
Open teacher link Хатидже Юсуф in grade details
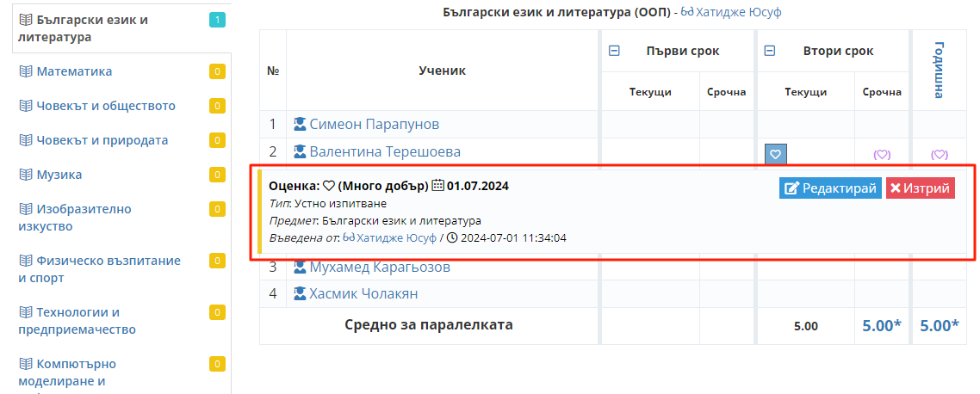tap(396, 237)
